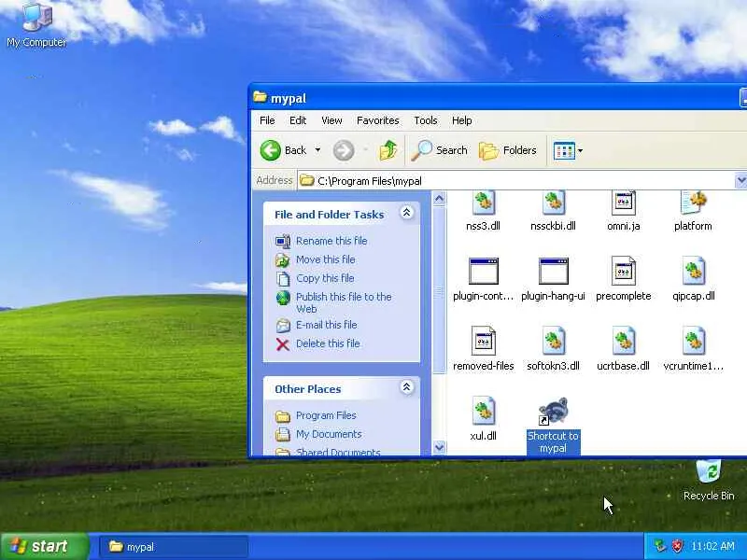
Task: Select the nss3.dll file icon
Action: click(x=483, y=203)
